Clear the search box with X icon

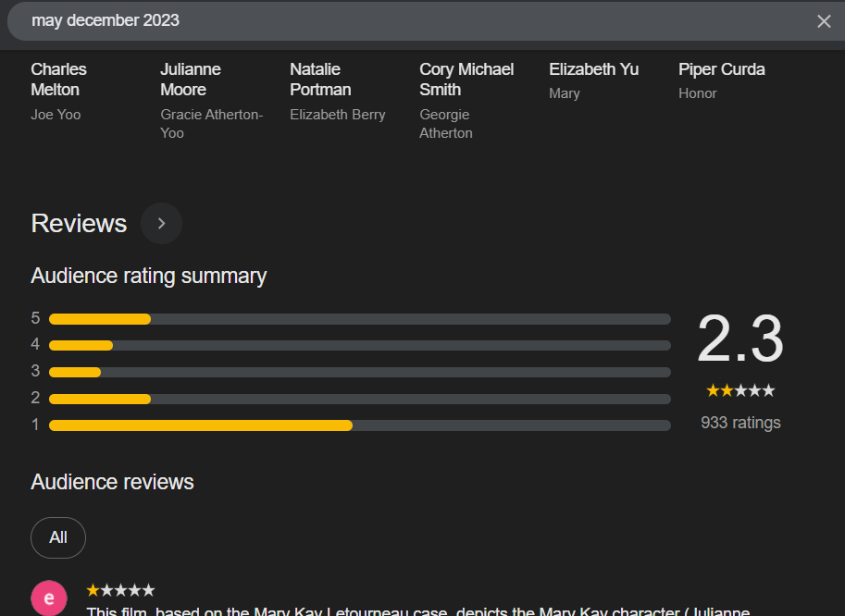[824, 21]
